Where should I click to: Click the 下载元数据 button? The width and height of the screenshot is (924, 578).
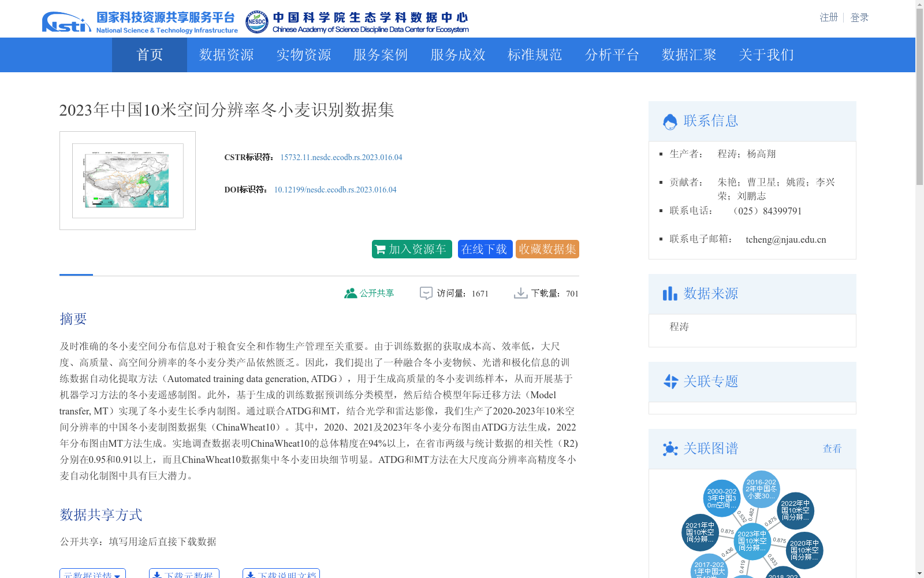184,573
